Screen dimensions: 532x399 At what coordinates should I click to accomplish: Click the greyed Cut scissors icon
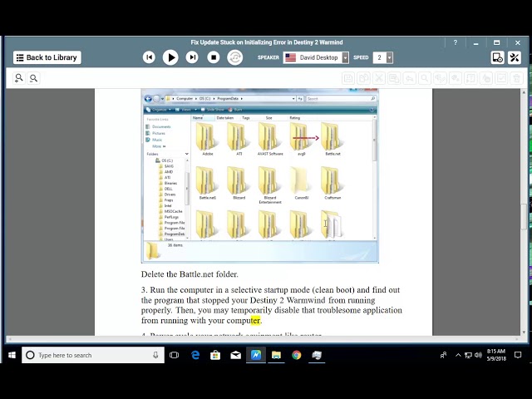click(x=379, y=78)
